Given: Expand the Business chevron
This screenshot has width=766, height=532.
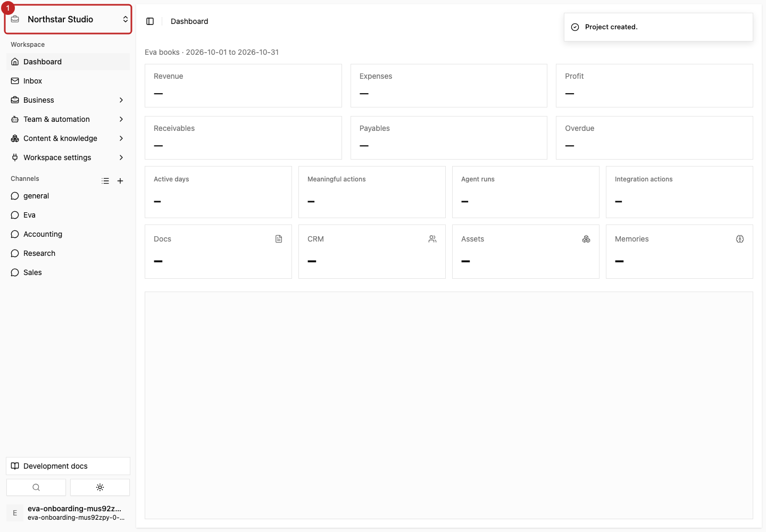Looking at the screenshot, I should click(x=121, y=100).
